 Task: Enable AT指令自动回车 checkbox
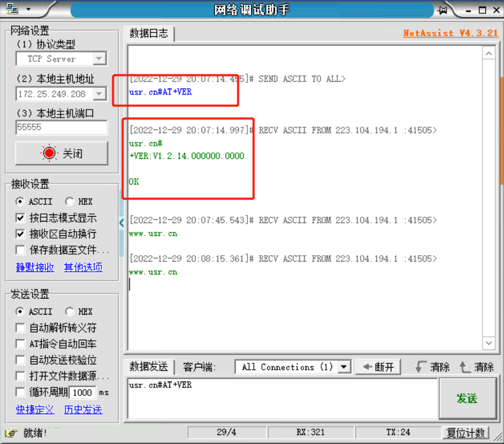[x=20, y=344]
